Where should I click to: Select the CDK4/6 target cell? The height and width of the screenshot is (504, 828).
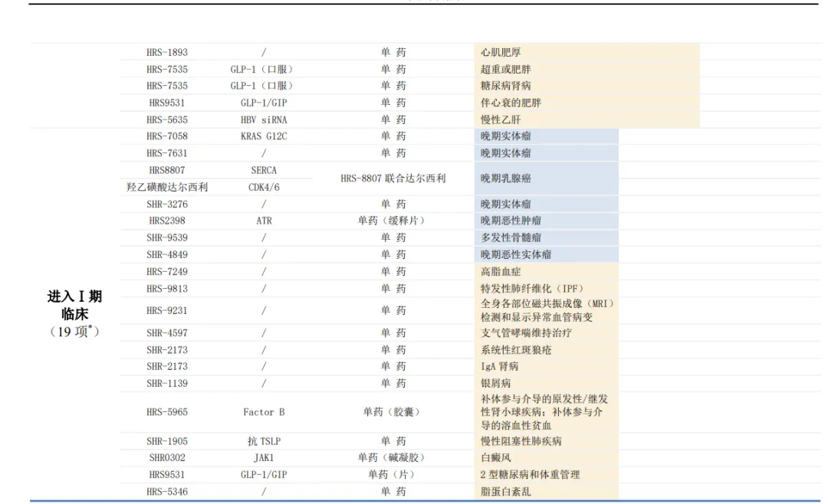(264, 187)
